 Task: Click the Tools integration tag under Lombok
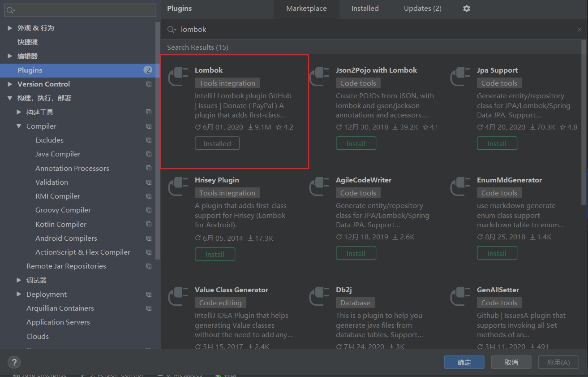pos(227,83)
